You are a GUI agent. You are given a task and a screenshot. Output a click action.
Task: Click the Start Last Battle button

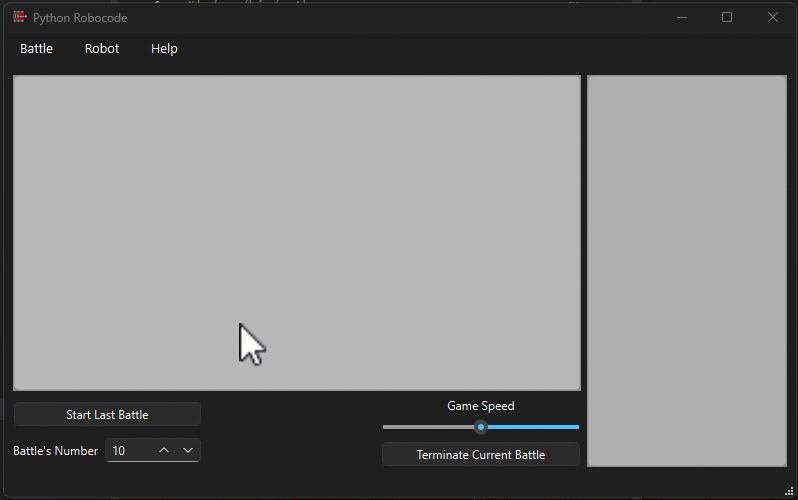coord(107,414)
